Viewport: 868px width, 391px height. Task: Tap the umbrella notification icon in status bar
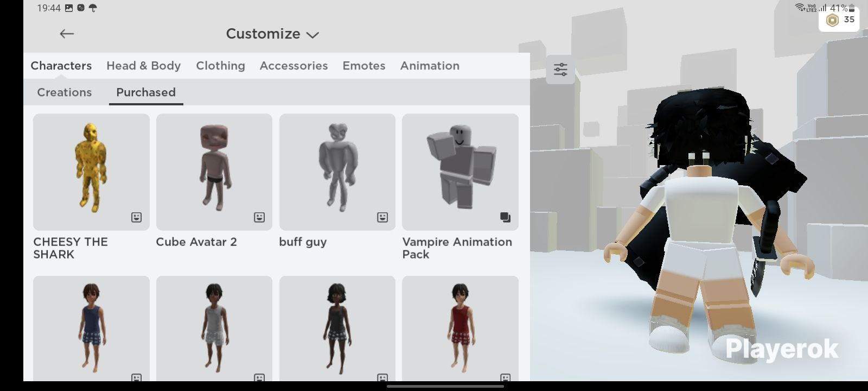click(93, 8)
